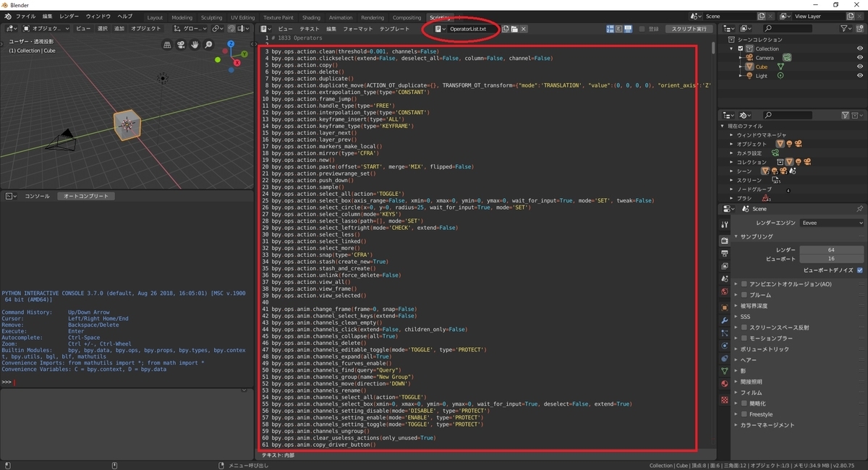Uncheck the ビューポートデノイズ checkbox
868x470 pixels.
point(860,270)
